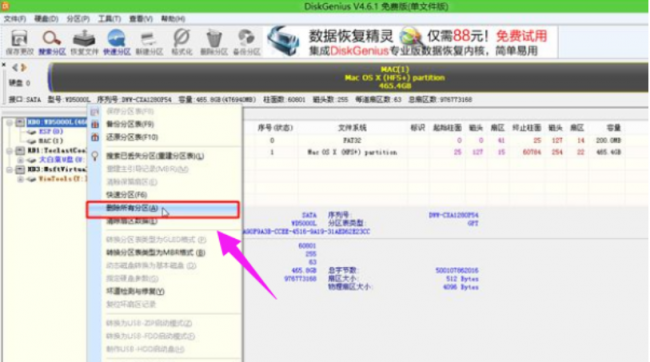
Task: Select the WinTools partition in tree
Action: (x=63, y=179)
